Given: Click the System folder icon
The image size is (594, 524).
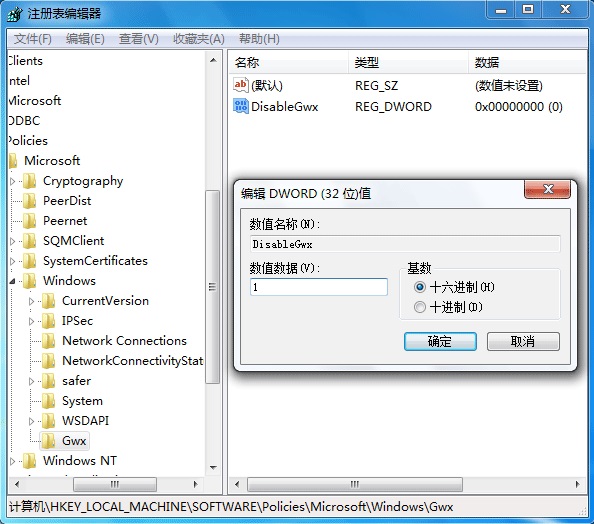Looking at the screenshot, I should click(48, 401).
